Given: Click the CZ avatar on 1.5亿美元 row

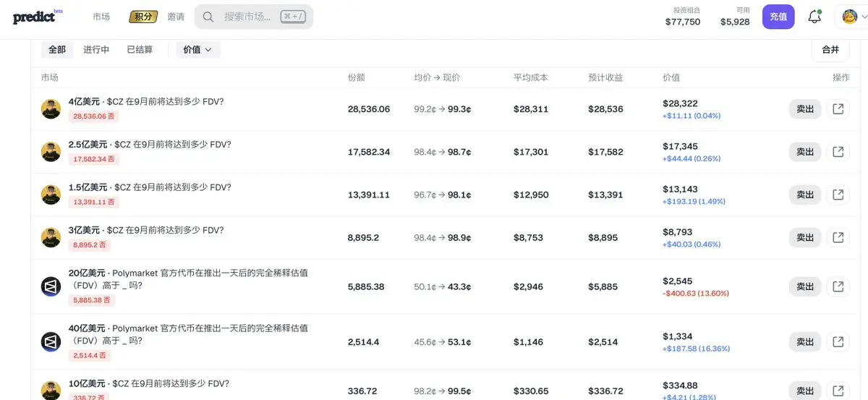Looking at the screenshot, I should [x=51, y=195].
